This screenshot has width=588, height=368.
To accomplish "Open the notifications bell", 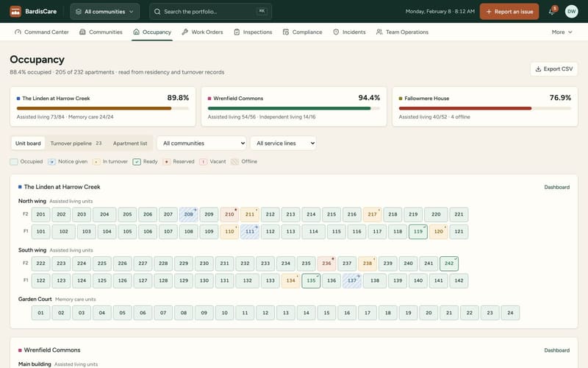I will 552,12.
